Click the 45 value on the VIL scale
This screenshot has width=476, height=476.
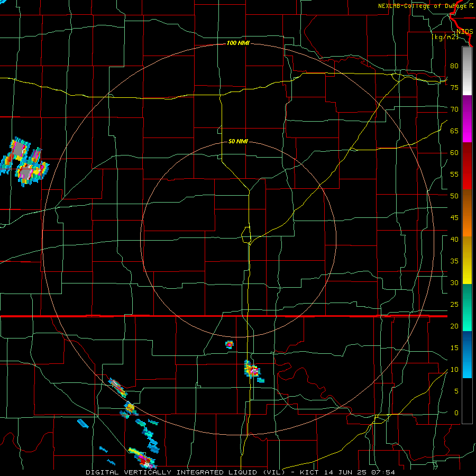click(x=454, y=218)
